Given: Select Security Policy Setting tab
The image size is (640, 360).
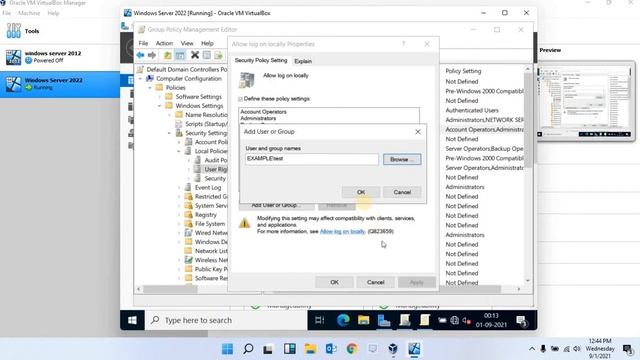Looking at the screenshot, I should (261, 60).
